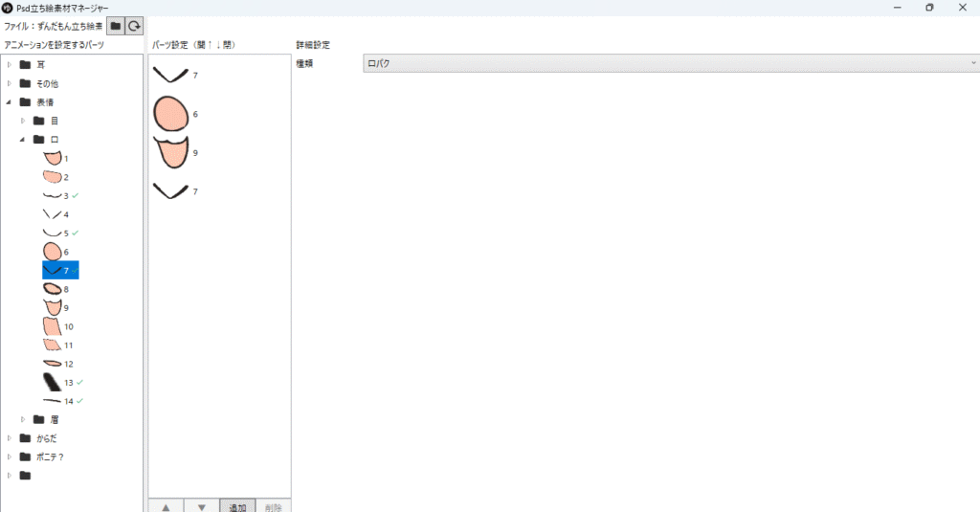Click the reload file icon
Screen dimensions: 980x512
[x=135, y=27]
